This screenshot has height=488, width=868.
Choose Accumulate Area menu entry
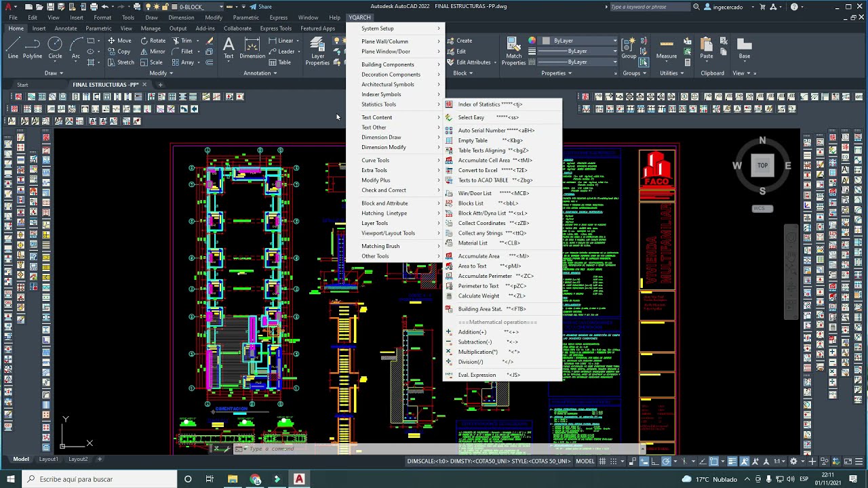point(502,256)
